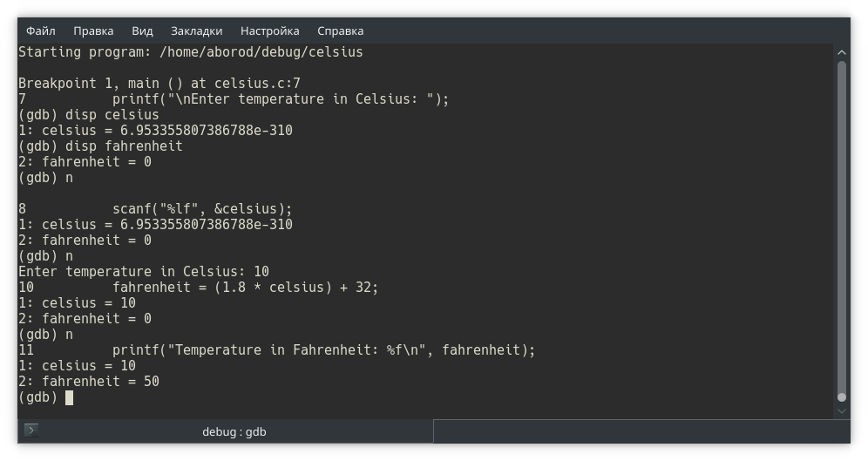Open the Вид menu
This screenshot has height=461, width=868.
coord(142,31)
